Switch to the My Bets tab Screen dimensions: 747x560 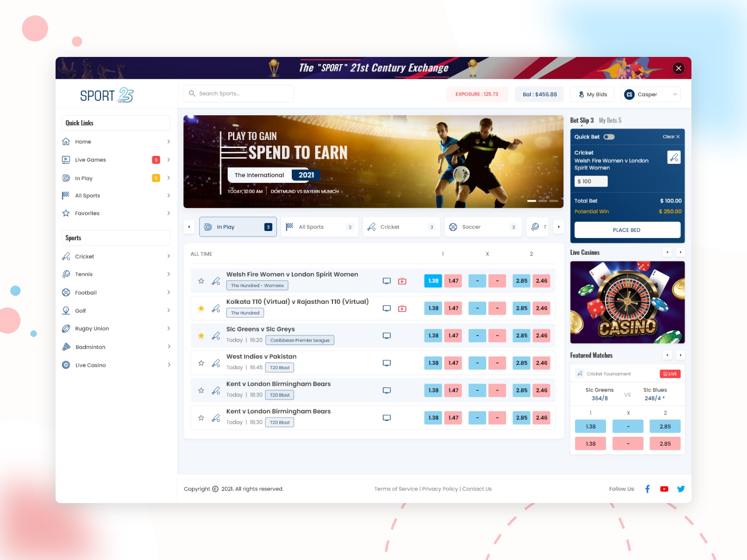coord(610,120)
